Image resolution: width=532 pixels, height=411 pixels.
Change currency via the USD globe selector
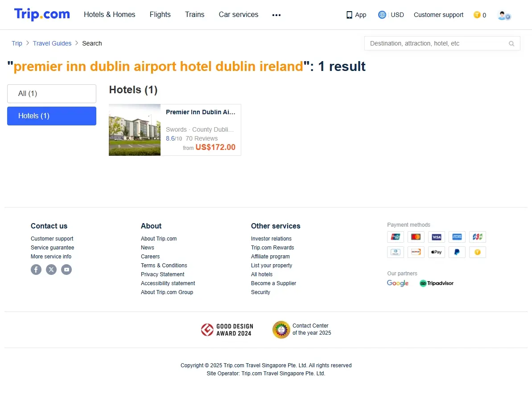coord(391,15)
